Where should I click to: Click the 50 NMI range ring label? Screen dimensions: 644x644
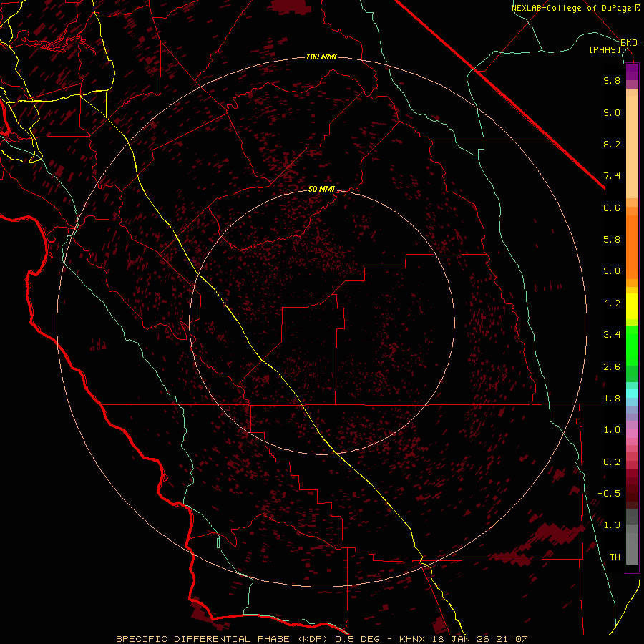click(321, 189)
